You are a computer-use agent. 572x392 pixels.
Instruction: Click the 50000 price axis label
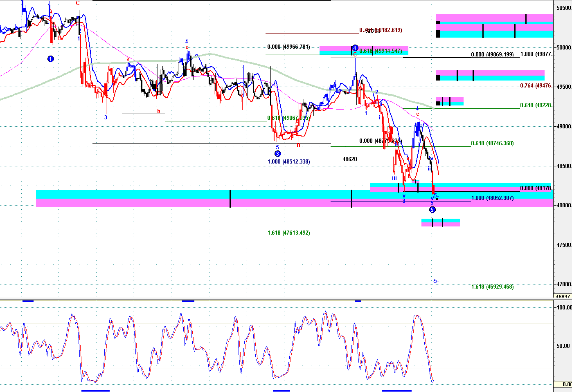click(x=563, y=47)
